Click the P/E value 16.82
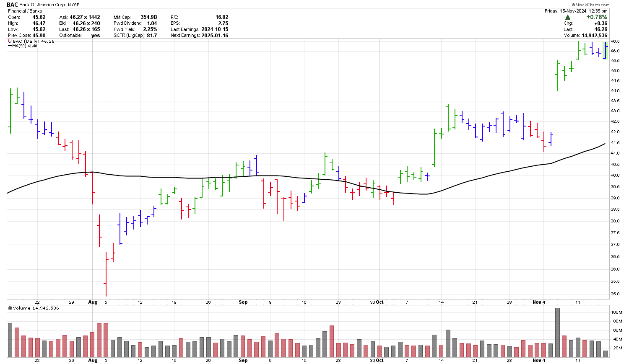629x364 pixels. (x=222, y=18)
